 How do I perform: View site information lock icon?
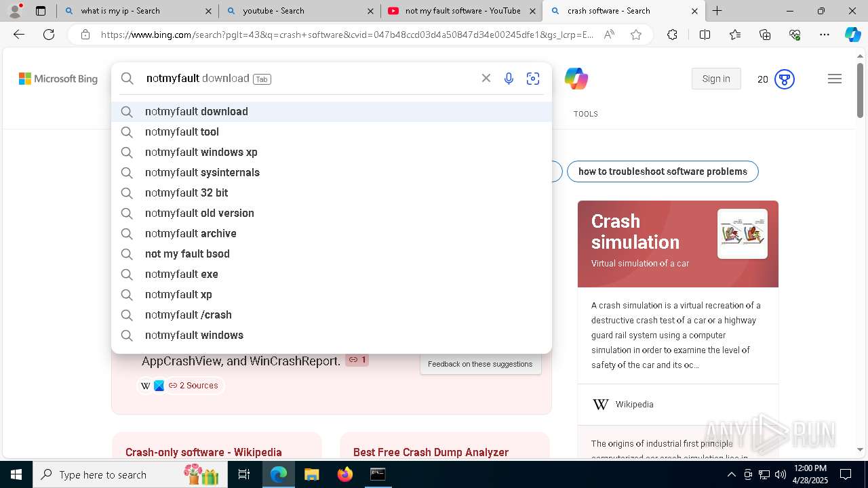[x=85, y=35]
